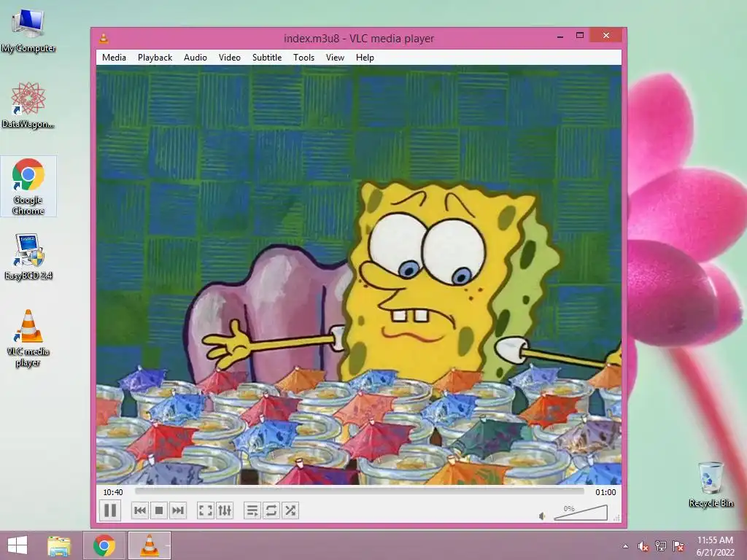Screen dimensions: 747x560
Task: Seek within the playback progress bar
Action: pos(359,491)
